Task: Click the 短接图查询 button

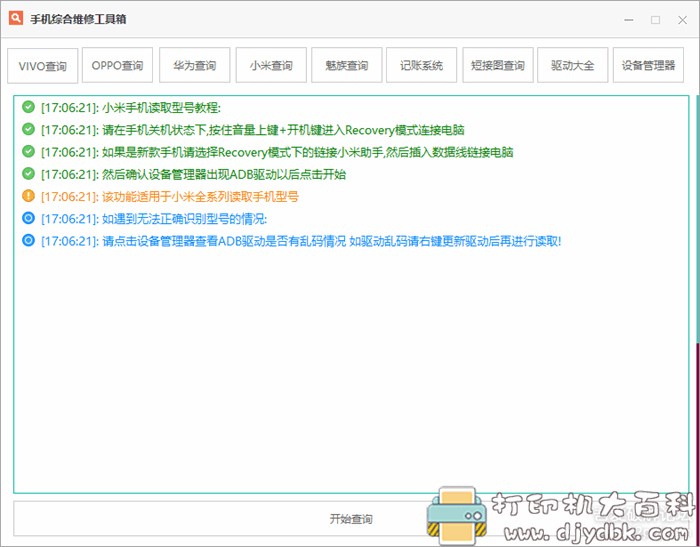Action: click(498, 65)
